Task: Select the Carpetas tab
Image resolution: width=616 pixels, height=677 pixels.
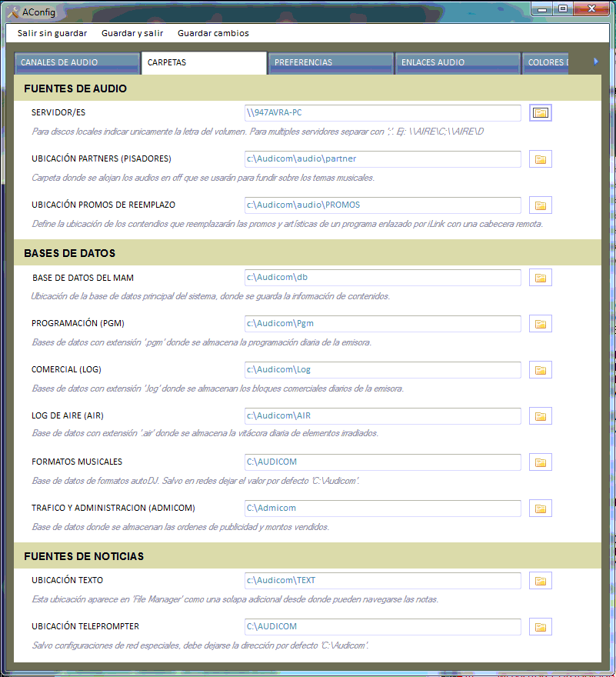Action: tap(204, 62)
